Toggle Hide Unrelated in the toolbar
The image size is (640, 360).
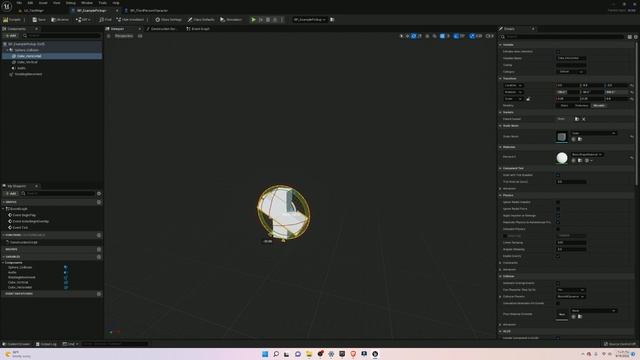[130, 20]
